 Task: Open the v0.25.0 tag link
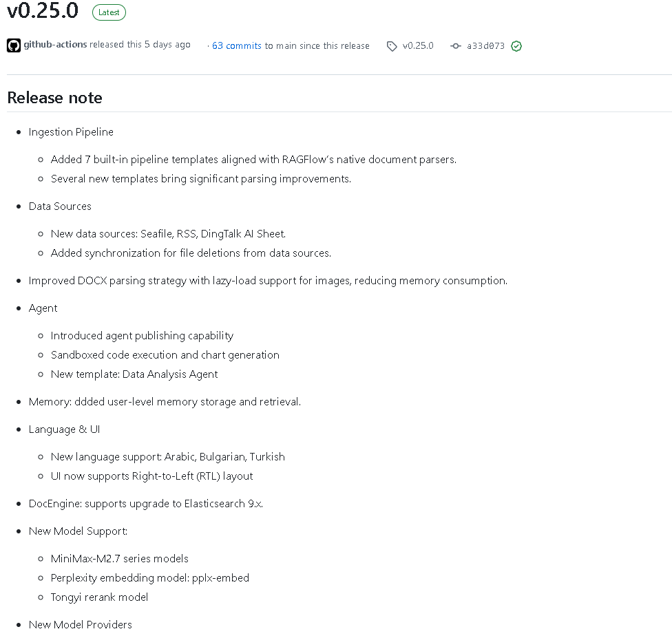[418, 46]
